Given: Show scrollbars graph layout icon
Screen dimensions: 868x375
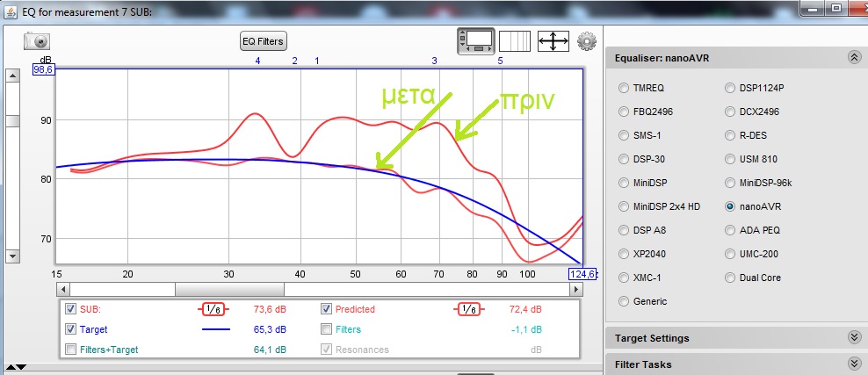Looking at the screenshot, I should tap(475, 41).
